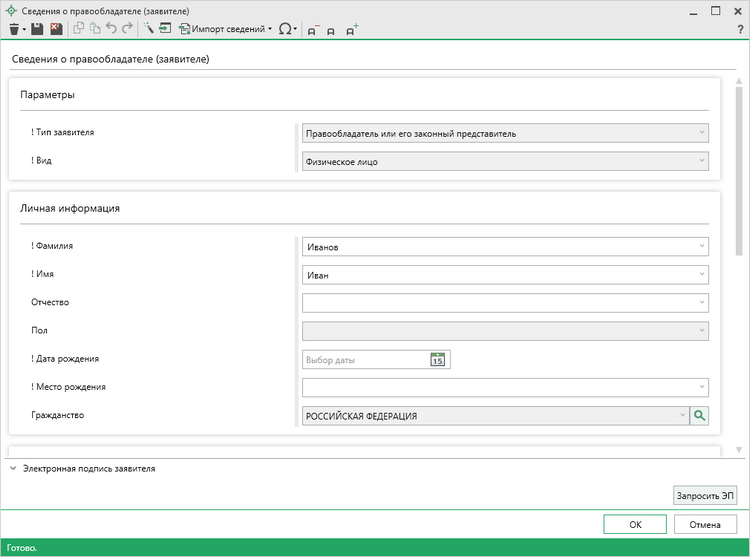Expand the Место рождения dropdown arrow
The height and width of the screenshot is (557, 750).
pos(702,387)
